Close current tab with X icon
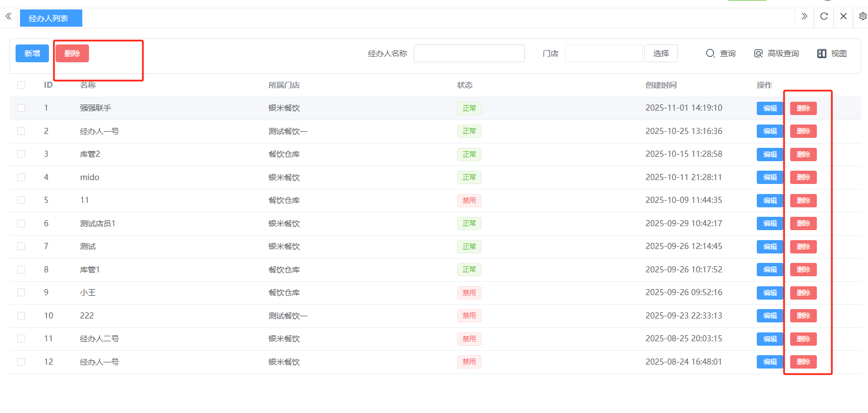Image resolution: width=868 pixels, height=413 pixels. [x=844, y=17]
